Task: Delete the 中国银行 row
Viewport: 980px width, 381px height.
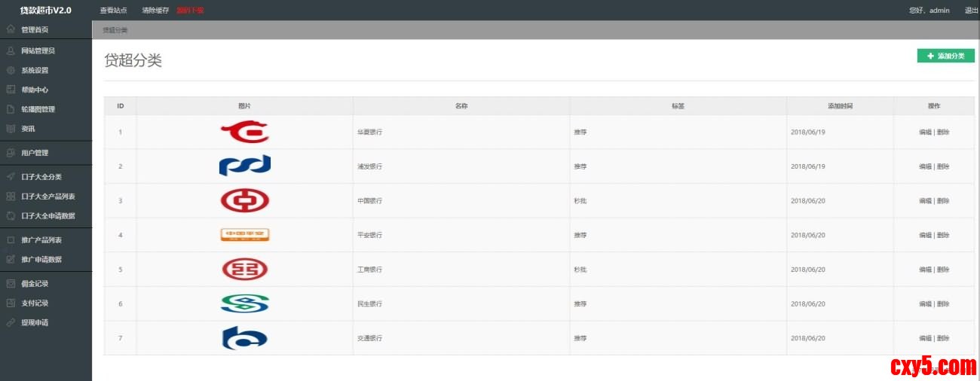Action: pyautogui.click(x=943, y=201)
